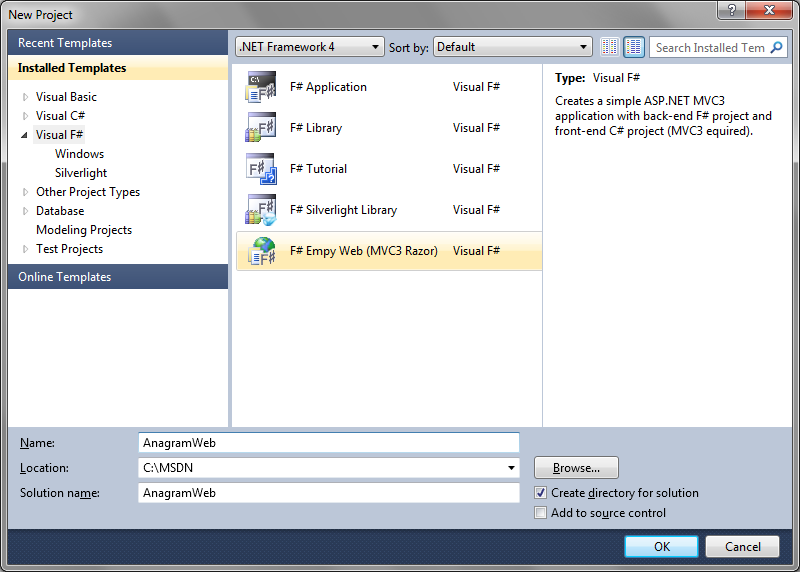Screen dimensions: 800x572
Task: Select the F# Library template icon
Action: point(261,128)
